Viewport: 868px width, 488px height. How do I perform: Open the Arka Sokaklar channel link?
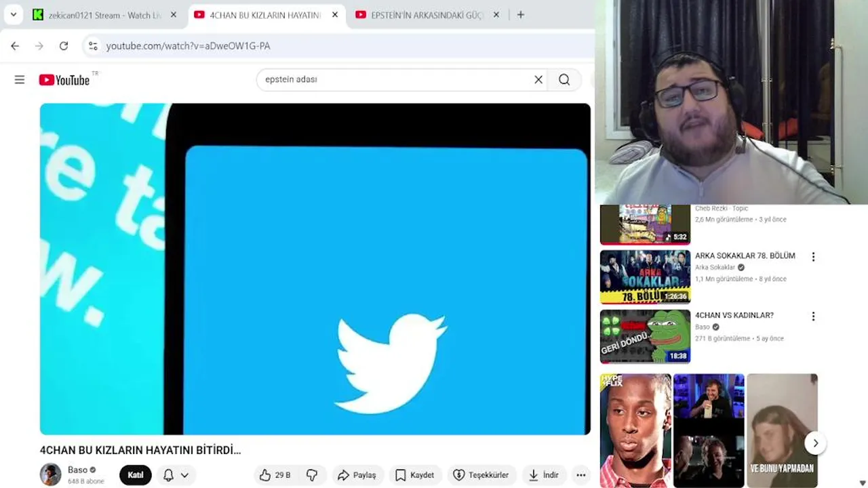(715, 268)
